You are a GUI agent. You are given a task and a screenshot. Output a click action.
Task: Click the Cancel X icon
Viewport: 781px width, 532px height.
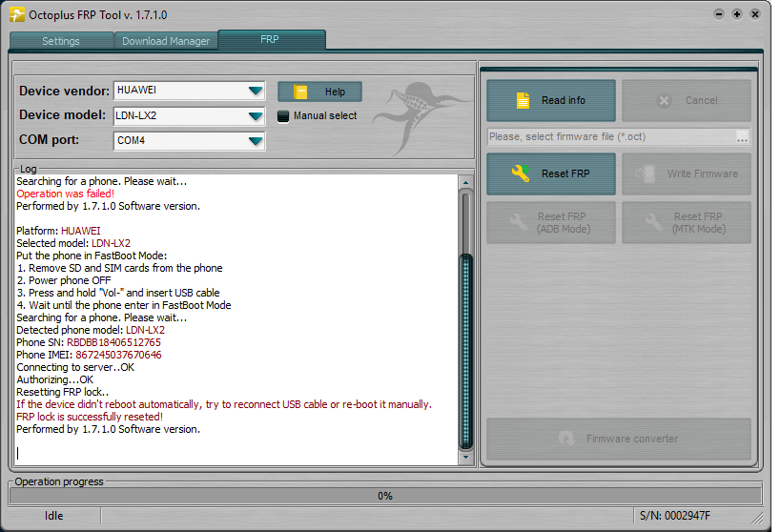point(664,101)
